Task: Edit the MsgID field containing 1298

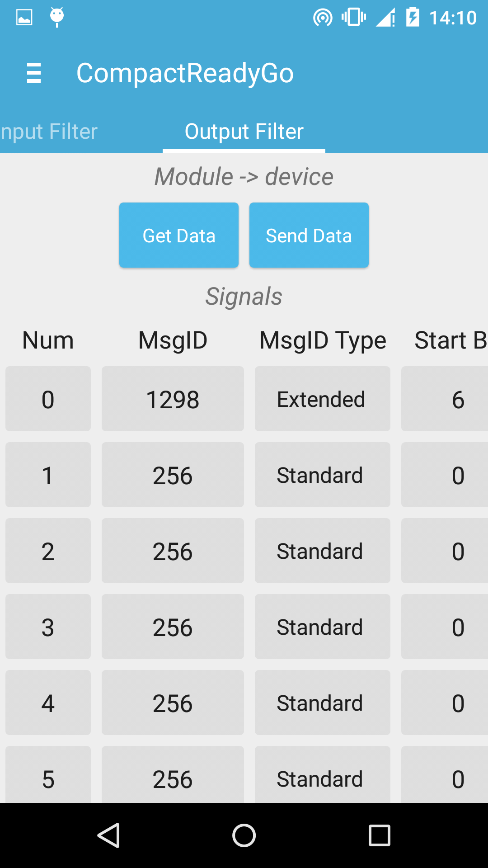Action: 173,399
